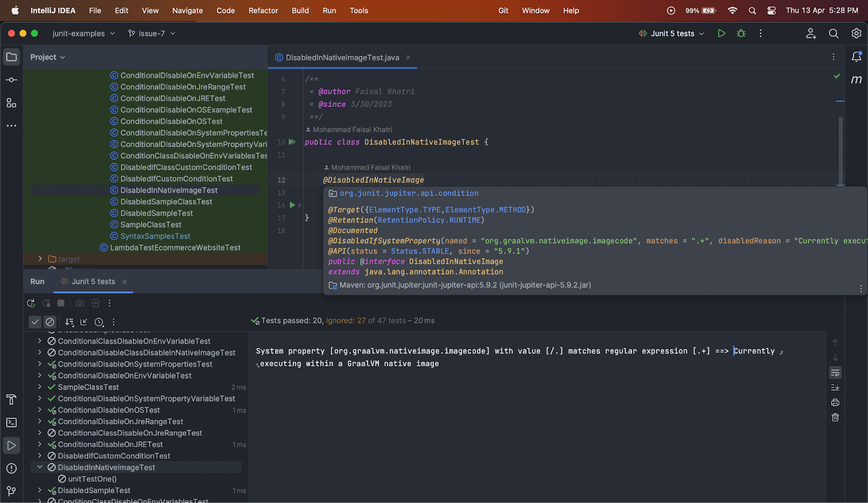
Task: Export the test results
Action: pos(94,303)
